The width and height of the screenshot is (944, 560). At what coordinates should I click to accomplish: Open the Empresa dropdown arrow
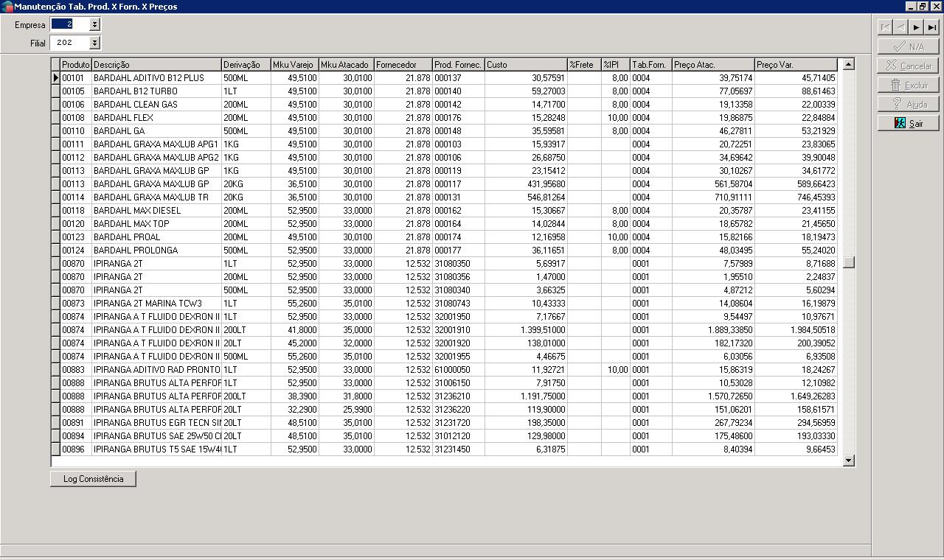[94, 24]
